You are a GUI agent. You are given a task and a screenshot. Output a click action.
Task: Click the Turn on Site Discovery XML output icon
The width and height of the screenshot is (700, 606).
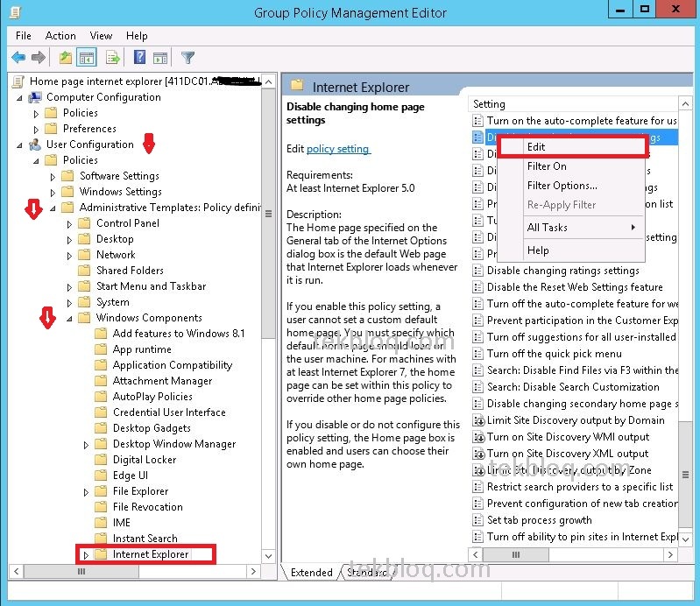click(x=478, y=454)
